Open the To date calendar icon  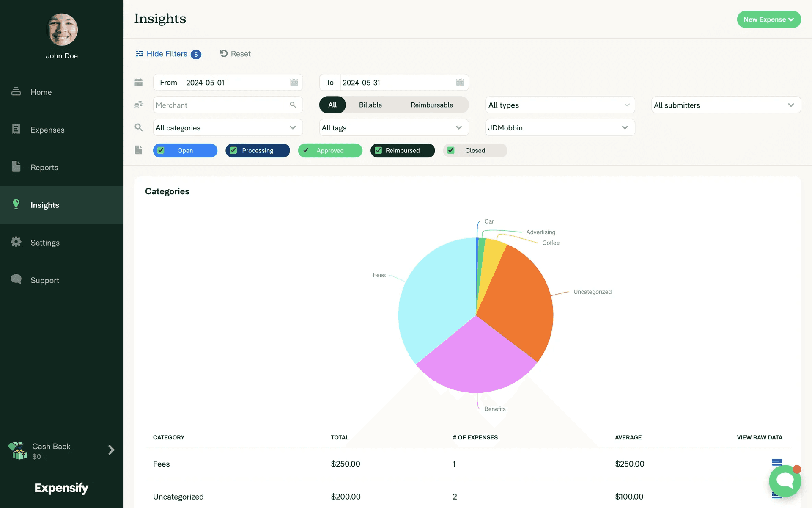pyautogui.click(x=460, y=82)
